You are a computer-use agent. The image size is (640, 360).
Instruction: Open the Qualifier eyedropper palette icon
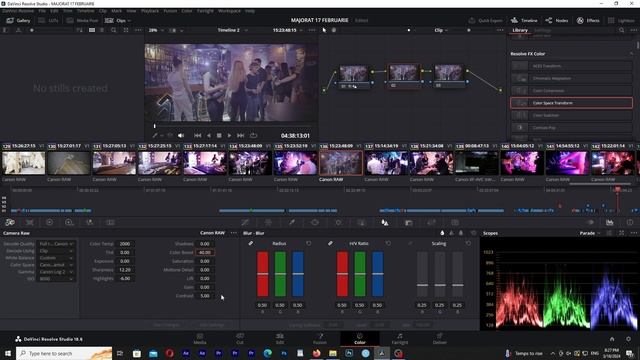click(292, 222)
